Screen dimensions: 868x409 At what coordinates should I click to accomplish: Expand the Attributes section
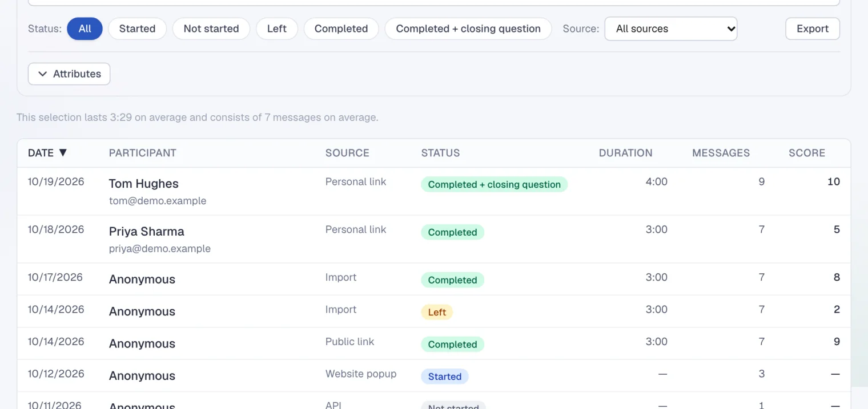tap(69, 74)
